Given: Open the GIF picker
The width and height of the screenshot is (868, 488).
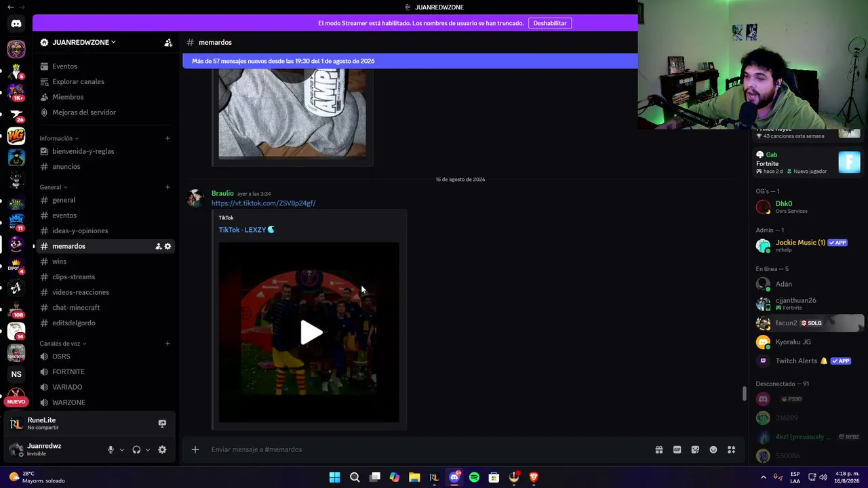Looking at the screenshot, I should (x=677, y=449).
